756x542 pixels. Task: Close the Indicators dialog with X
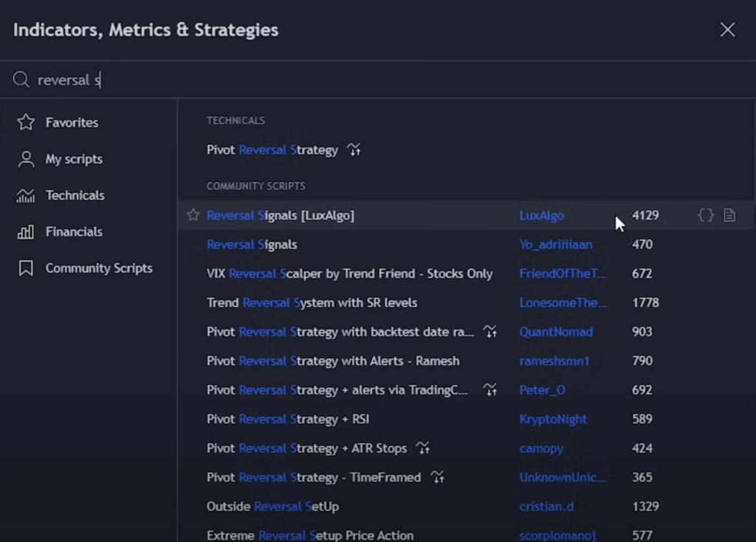[727, 30]
